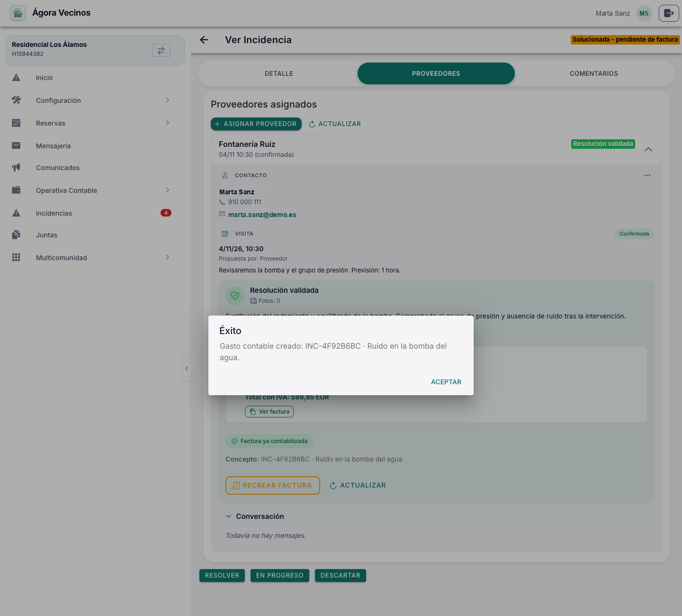The width and height of the screenshot is (682, 616).
Task: Switch community with the swap arrows icon
Action: 161,50
